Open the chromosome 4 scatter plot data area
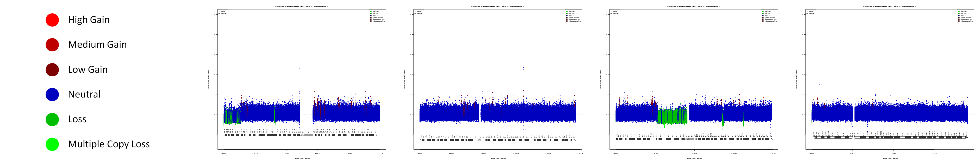The width and height of the screenshot is (980, 164). (889, 79)
